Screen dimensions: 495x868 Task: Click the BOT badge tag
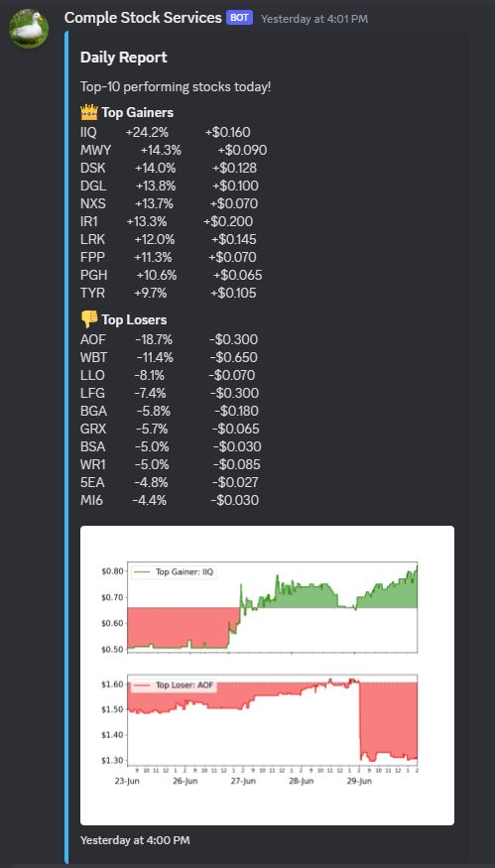click(x=239, y=18)
